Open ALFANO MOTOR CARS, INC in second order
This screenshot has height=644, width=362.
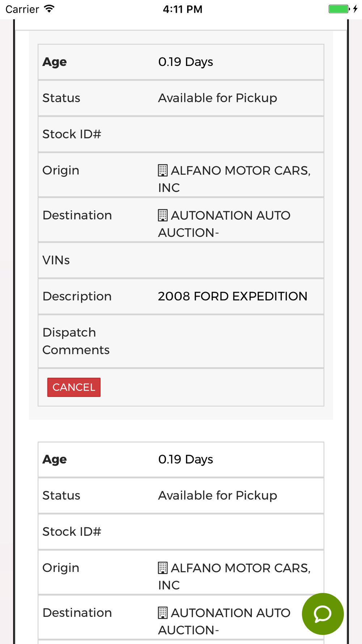click(234, 576)
